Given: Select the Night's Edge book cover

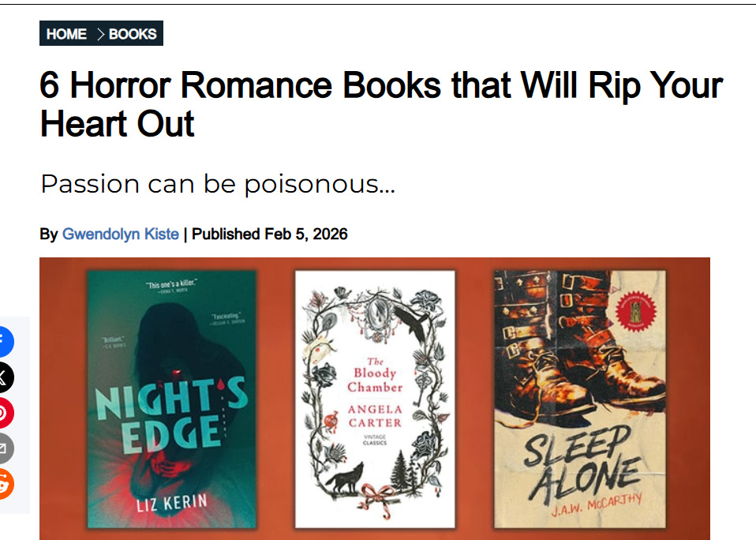Looking at the screenshot, I should click(172, 399).
